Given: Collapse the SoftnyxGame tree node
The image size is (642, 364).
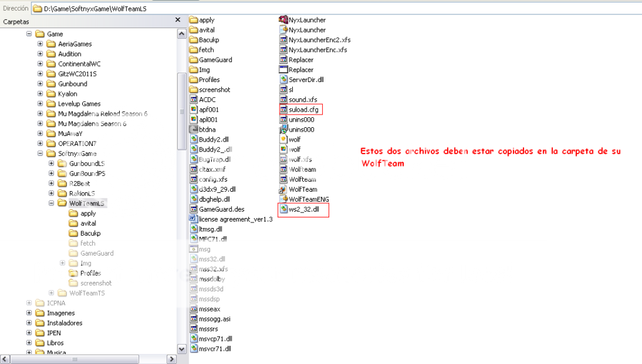Looking at the screenshot, I should click(40, 153).
